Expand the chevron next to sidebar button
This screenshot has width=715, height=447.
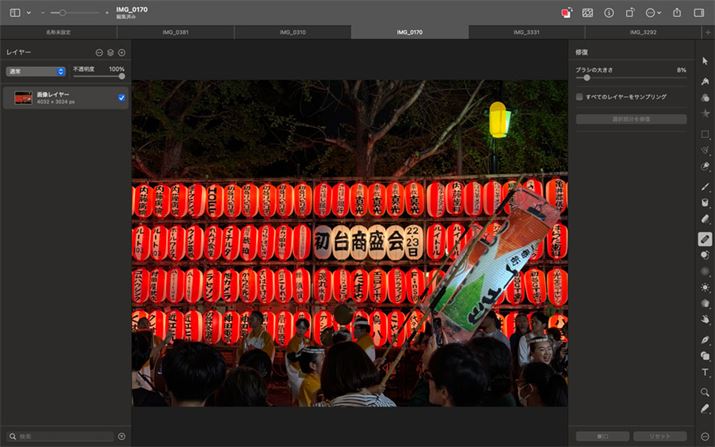(28, 12)
